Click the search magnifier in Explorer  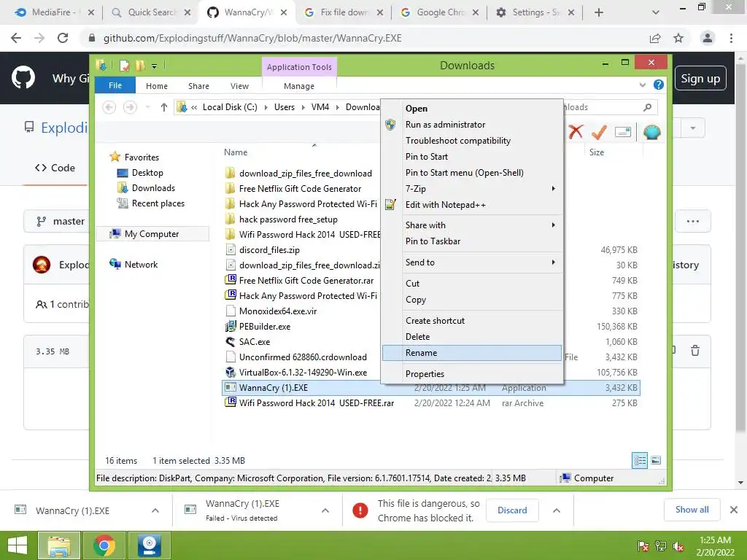(x=647, y=107)
